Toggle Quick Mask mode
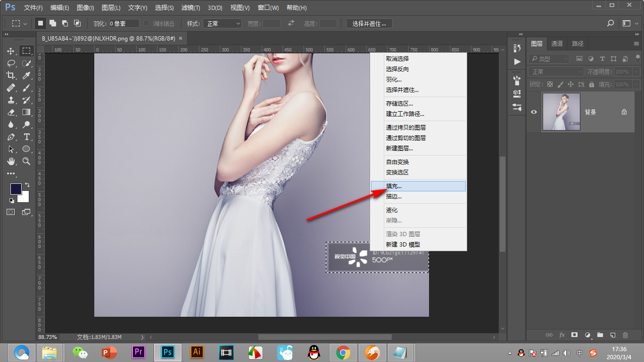 coord(11,212)
